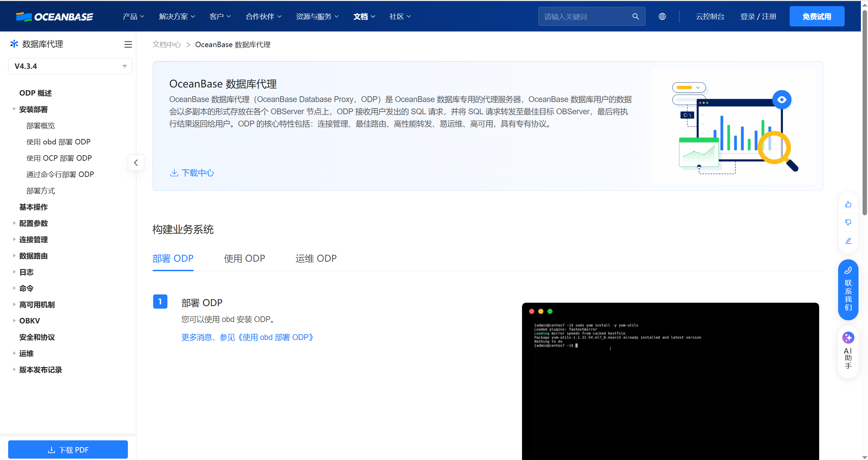
Task: Click the 免费试用 button
Action: click(817, 16)
